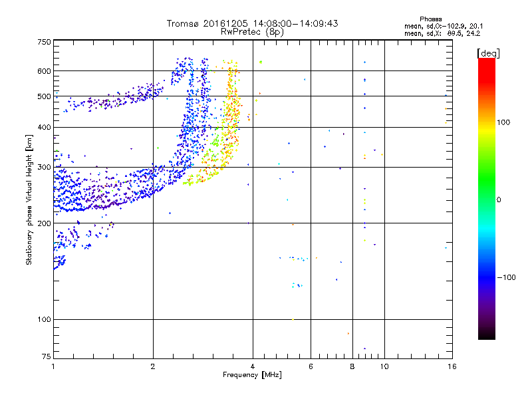Image resolution: width=532 pixels, height=399 pixels.
Task: Click the x-axis tick label "1"
Action: tap(53, 366)
